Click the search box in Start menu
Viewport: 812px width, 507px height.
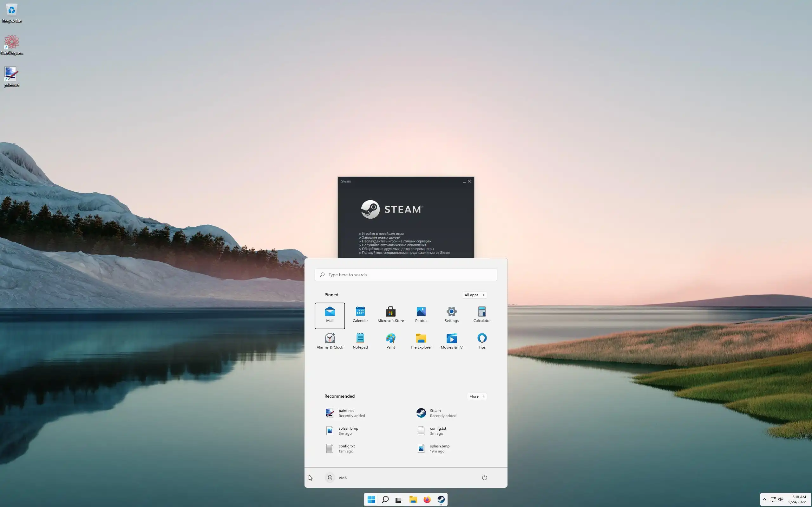[406, 275]
